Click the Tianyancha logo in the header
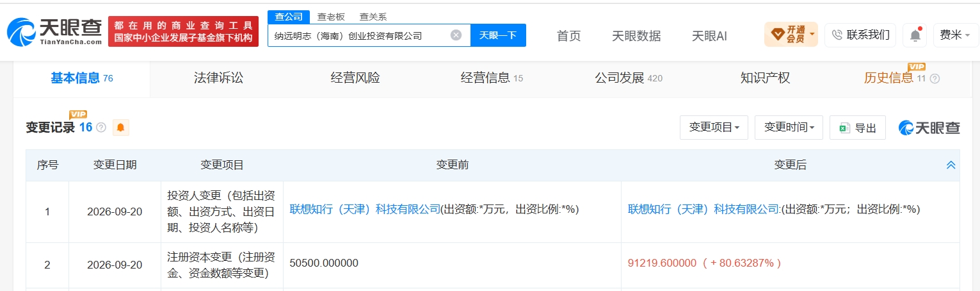The height and width of the screenshot is (291, 980). (x=54, y=31)
